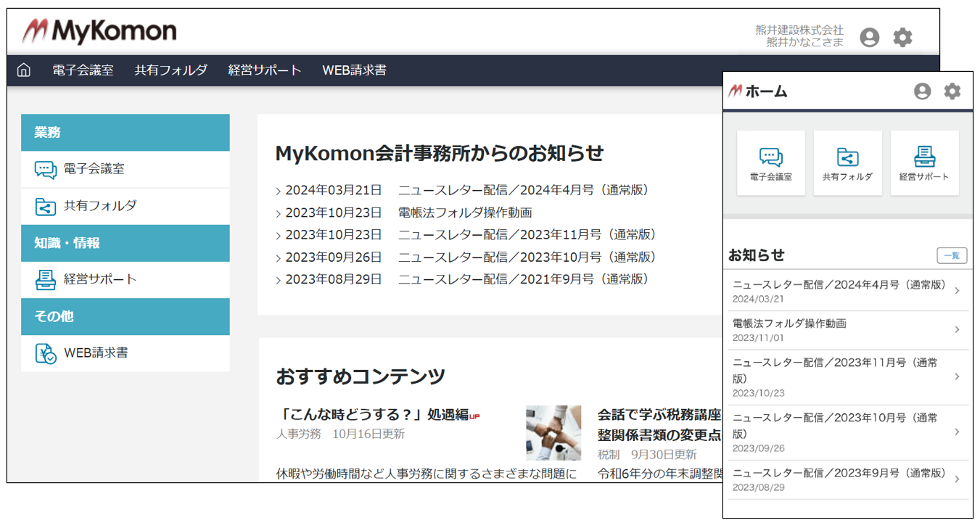This screenshot has height=528, width=980.
Task: Click the home icon in navigation bar
Action: coord(24,70)
